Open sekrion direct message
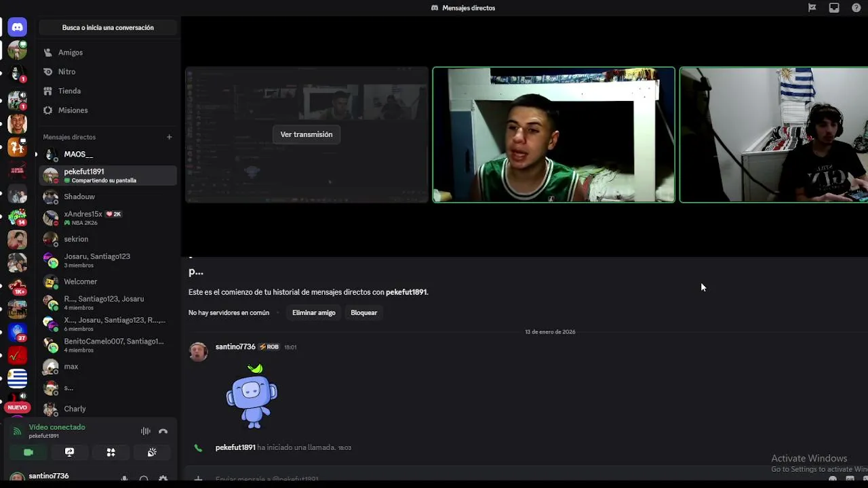This screenshot has height=488, width=868. (x=108, y=239)
